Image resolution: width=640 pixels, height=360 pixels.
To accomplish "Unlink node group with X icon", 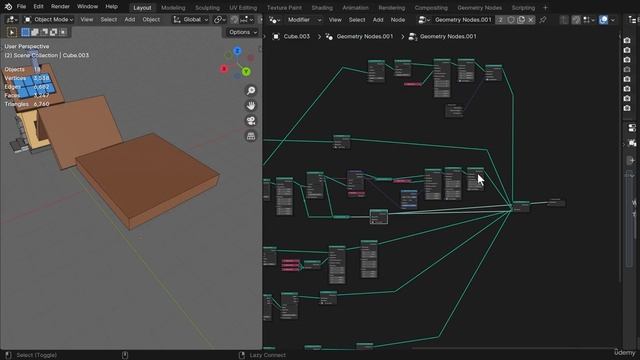I will tap(531, 20).
